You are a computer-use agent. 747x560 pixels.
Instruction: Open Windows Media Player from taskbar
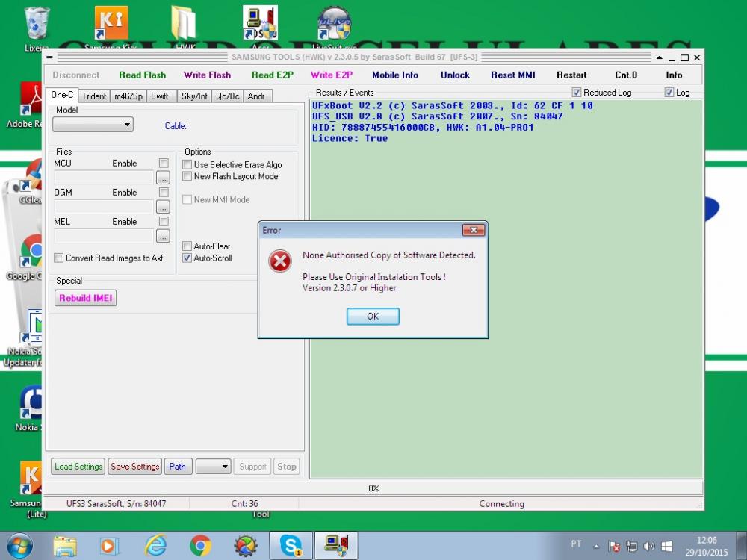coord(109,547)
